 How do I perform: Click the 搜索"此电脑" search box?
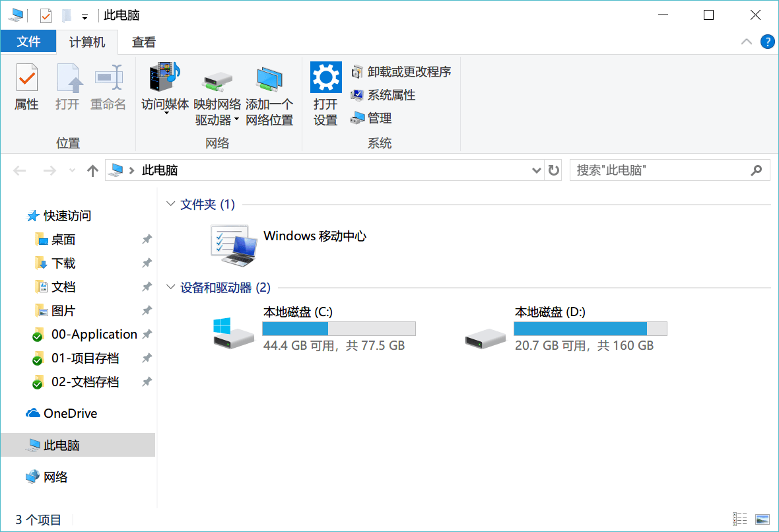[x=660, y=170]
